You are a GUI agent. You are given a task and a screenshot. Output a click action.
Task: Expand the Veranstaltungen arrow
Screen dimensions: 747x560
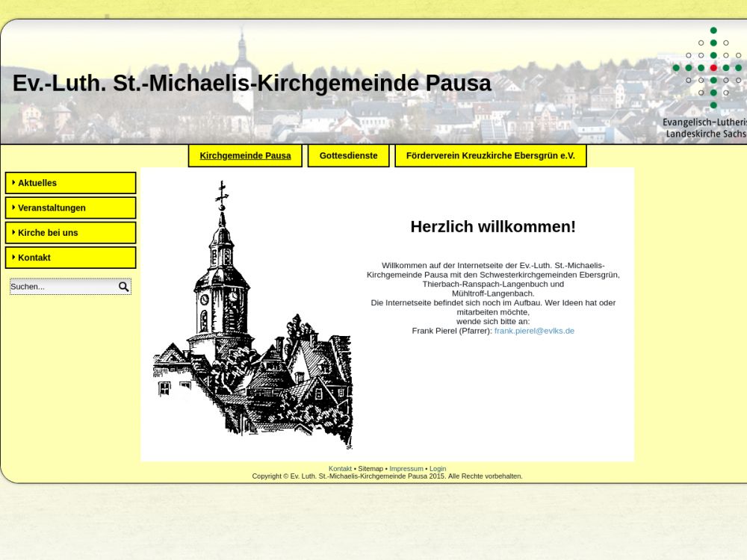point(13,208)
